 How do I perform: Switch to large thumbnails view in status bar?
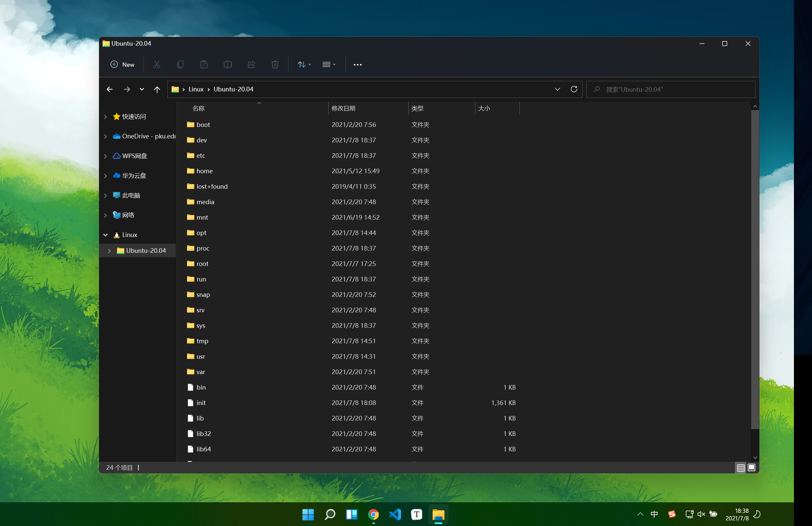752,468
